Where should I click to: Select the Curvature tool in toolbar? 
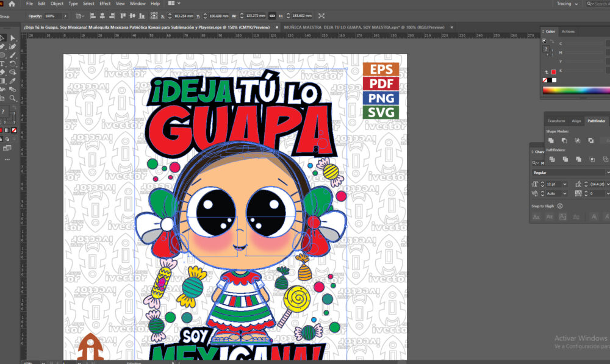[x=13, y=47]
